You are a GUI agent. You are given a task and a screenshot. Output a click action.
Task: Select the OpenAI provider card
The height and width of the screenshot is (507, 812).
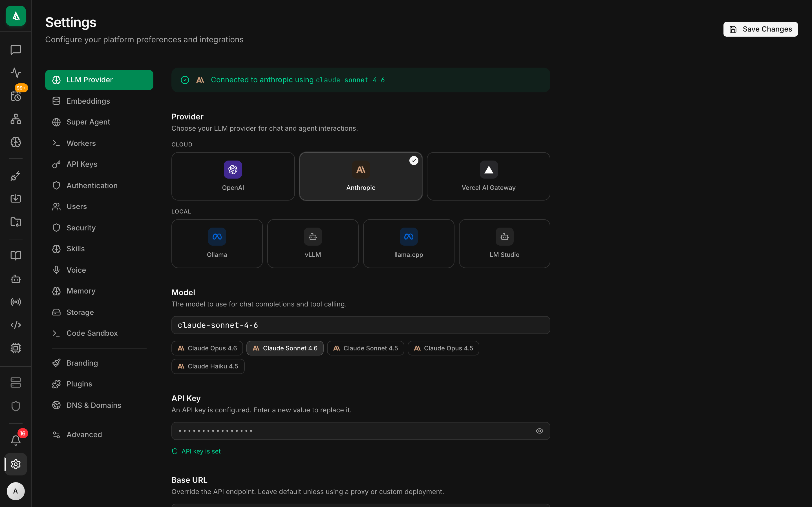coord(233,176)
